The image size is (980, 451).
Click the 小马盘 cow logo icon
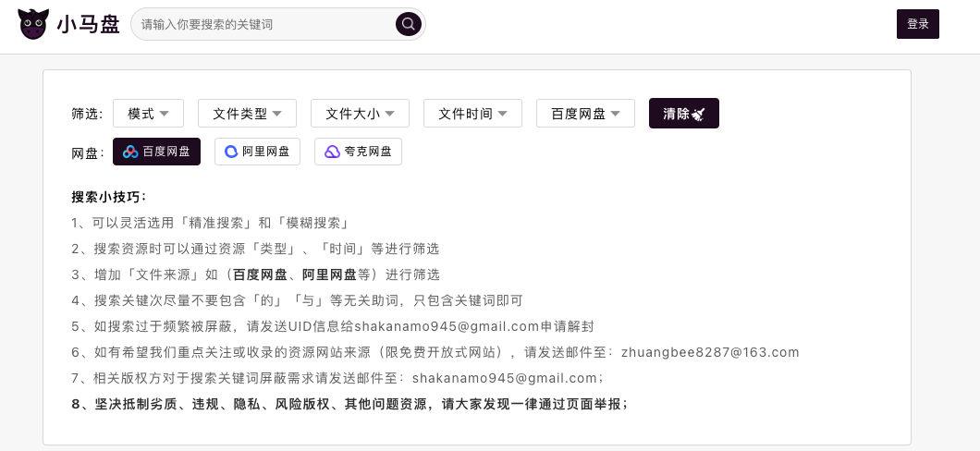(x=33, y=24)
